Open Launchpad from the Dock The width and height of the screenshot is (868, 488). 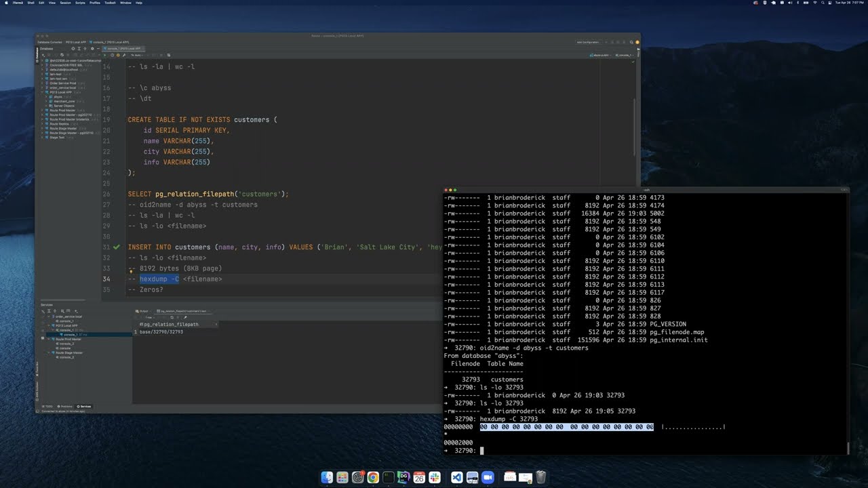(x=342, y=478)
